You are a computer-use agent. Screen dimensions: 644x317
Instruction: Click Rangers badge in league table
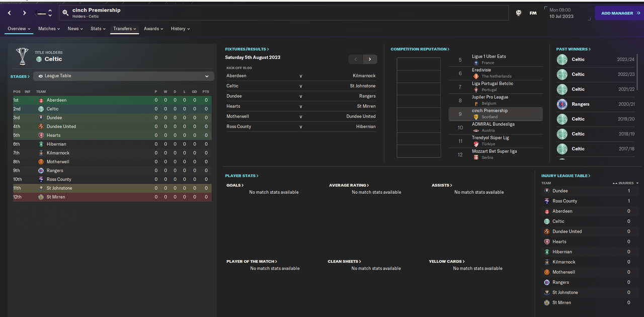41,171
